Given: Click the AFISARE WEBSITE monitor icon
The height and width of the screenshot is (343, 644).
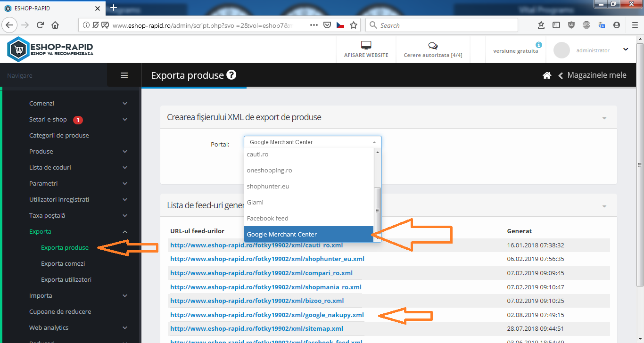Looking at the screenshot, I should click(366, 45).
